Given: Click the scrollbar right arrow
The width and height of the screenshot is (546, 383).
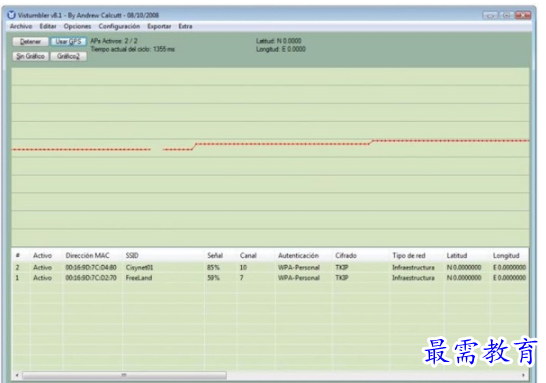Looking at the screenshot, I should coord(523,375).
